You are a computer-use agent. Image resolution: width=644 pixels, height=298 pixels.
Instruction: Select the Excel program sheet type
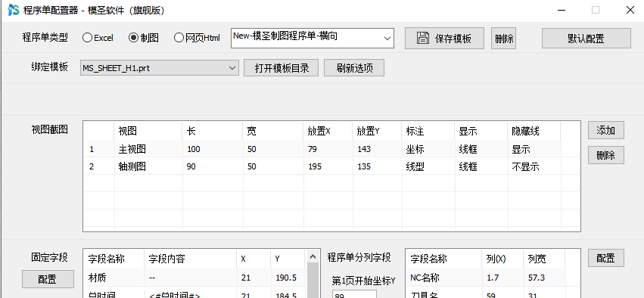[98, 38]
